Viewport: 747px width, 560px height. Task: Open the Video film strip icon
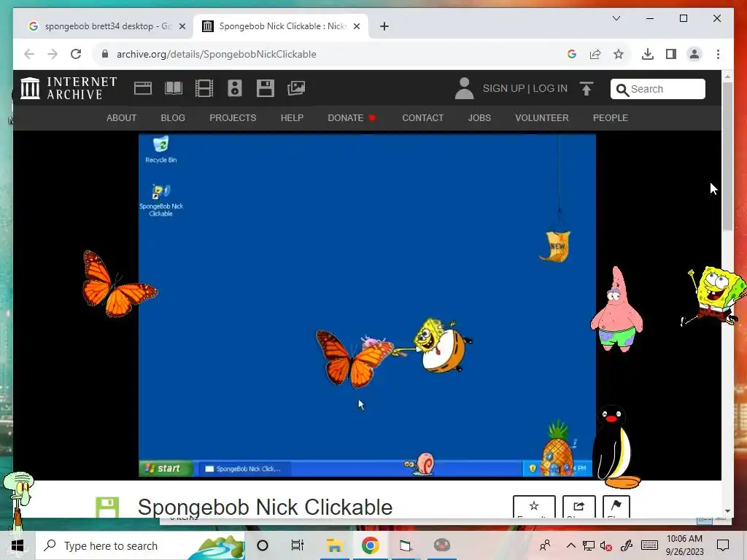coord(204,88)
